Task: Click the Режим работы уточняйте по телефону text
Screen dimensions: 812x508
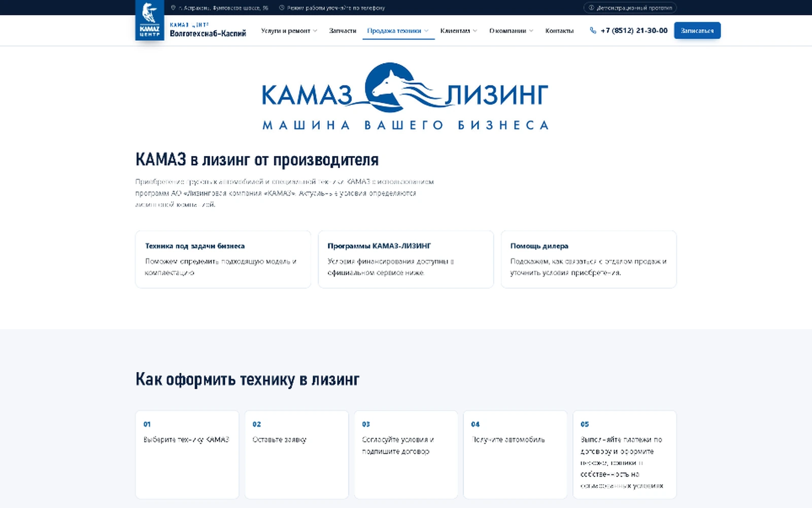Action: pos(336,8)
